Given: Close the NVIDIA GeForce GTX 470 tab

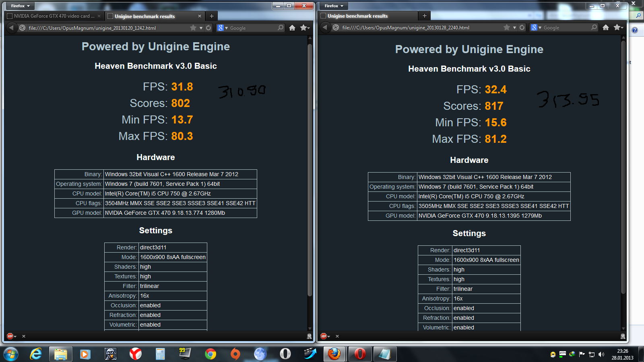Looking at the screenshot, I should 99,16.
